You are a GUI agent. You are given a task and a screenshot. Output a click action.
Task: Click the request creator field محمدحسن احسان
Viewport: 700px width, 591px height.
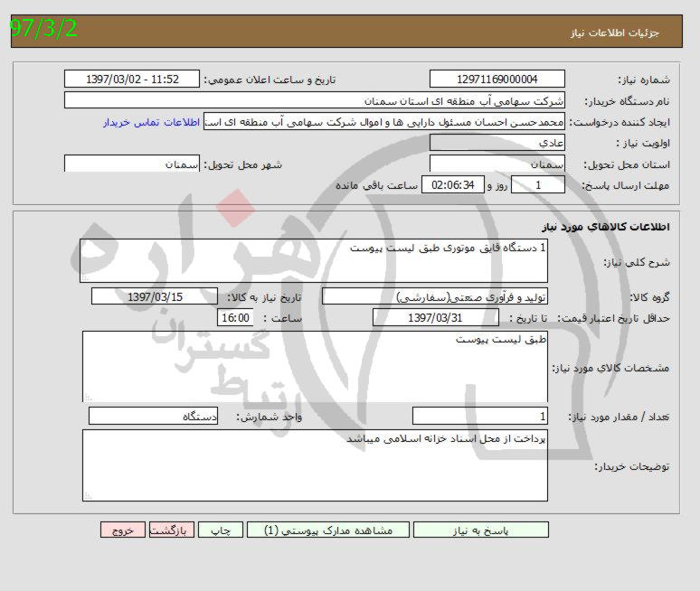384,122
